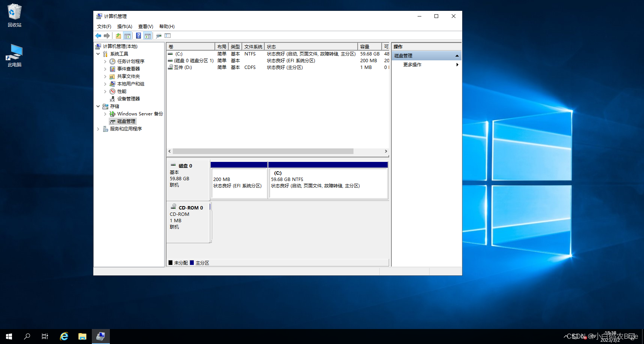Sort by the 卷 column header
Viewport: 644px width, 344px height.
click(x=191, y=46)
